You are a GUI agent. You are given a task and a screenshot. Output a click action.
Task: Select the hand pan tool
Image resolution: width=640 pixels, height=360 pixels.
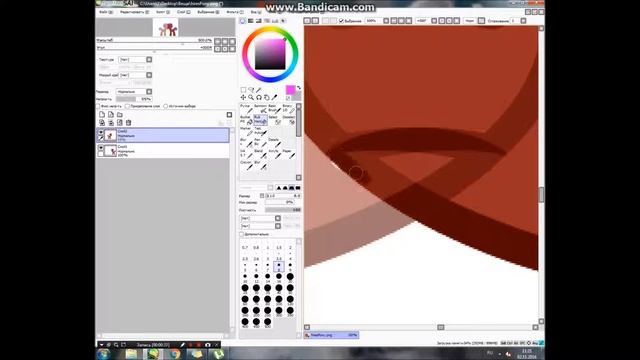(267, 97)
